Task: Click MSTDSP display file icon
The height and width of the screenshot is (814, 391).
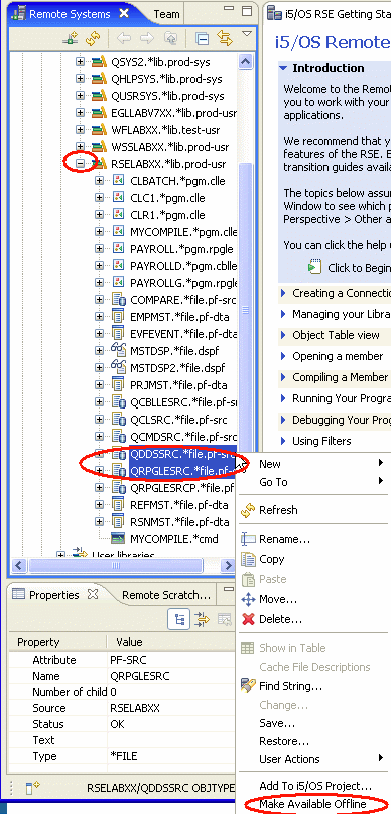Action: pos(119,350)
